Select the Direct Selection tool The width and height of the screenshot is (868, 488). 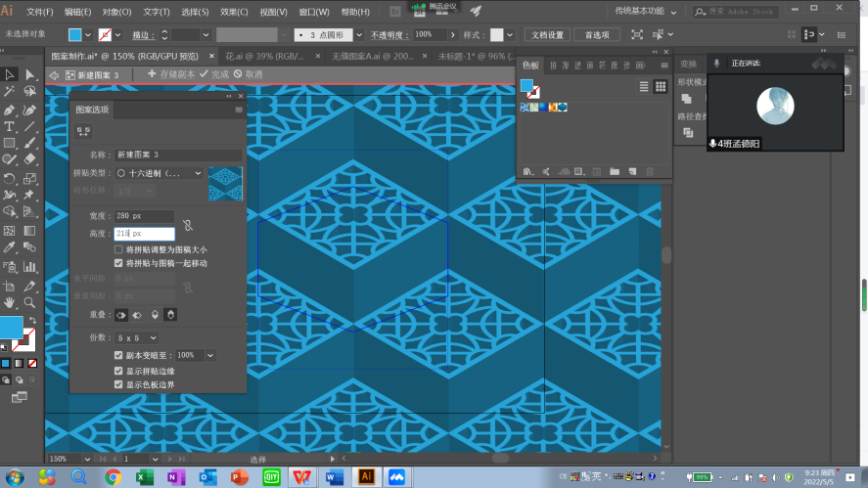(30, 75)
